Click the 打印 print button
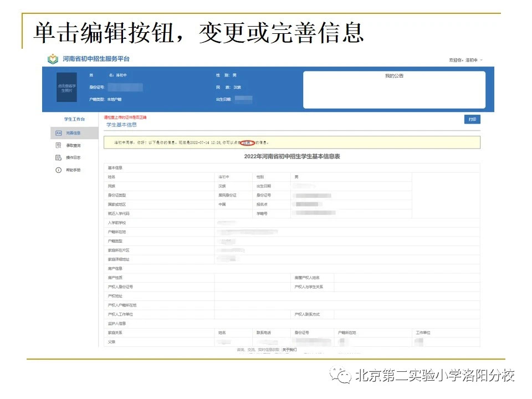The width and height of the screenshot is (532, 399). [x=472, y=120]
